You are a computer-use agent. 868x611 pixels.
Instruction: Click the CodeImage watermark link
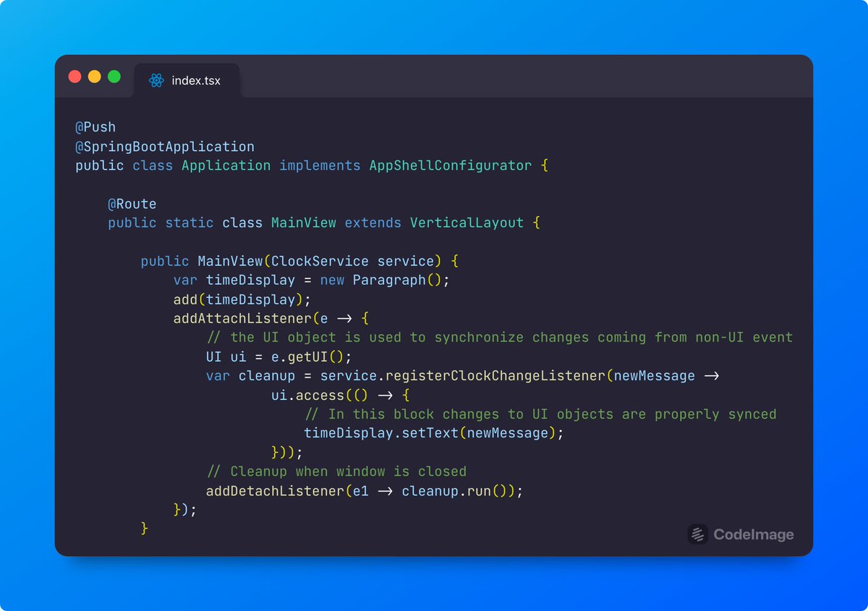tap(741, 535)
